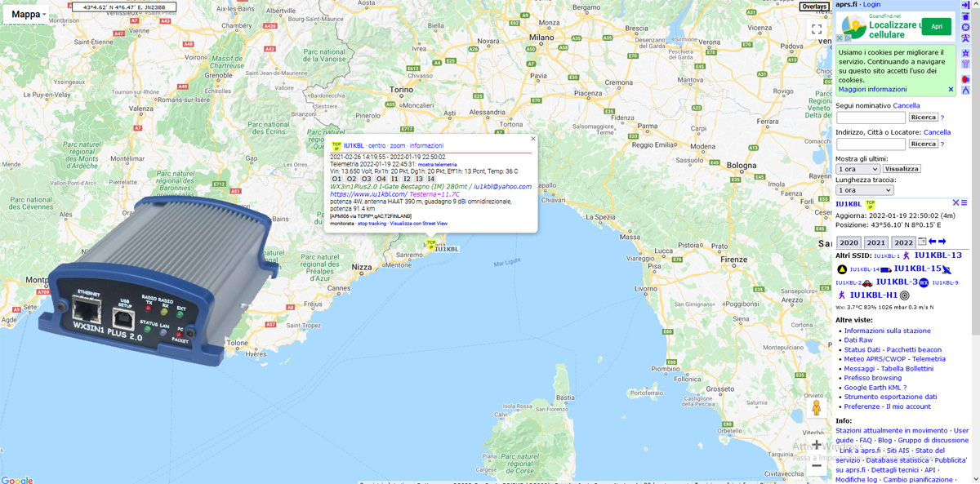Click 'centro' link in station popup

(377, 146)
